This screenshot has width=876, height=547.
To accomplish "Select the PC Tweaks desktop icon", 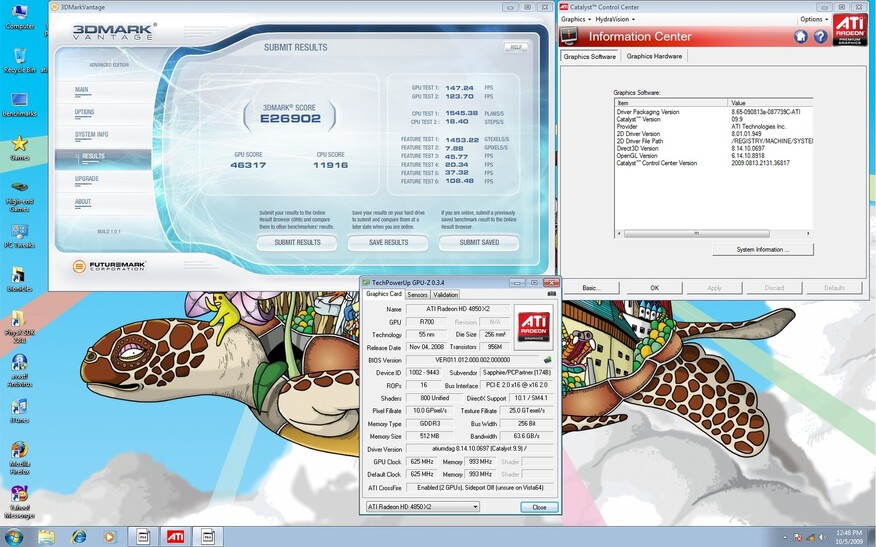I will point(20,236).
